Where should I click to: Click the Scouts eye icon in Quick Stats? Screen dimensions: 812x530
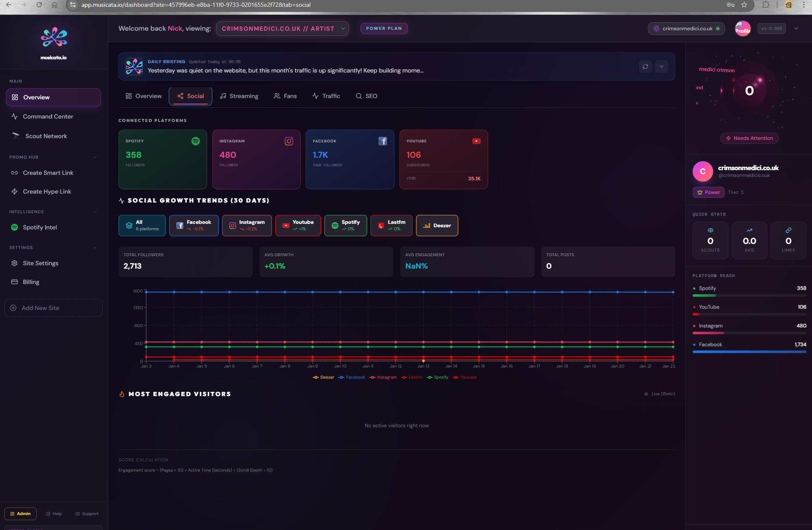tap(711, 230)
